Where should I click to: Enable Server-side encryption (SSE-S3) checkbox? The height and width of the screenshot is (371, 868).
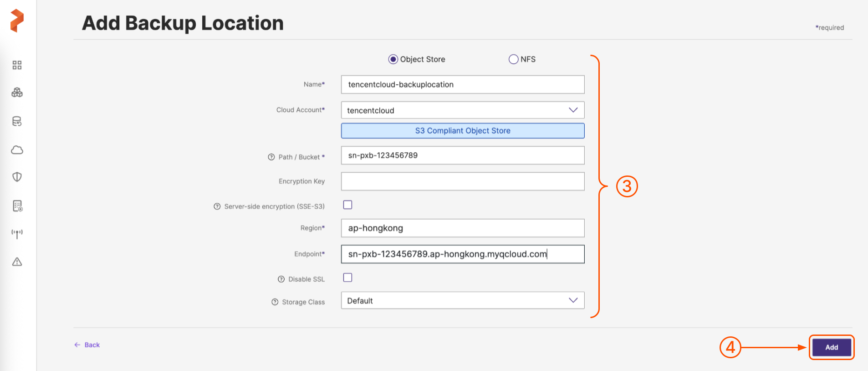[347, 205]
